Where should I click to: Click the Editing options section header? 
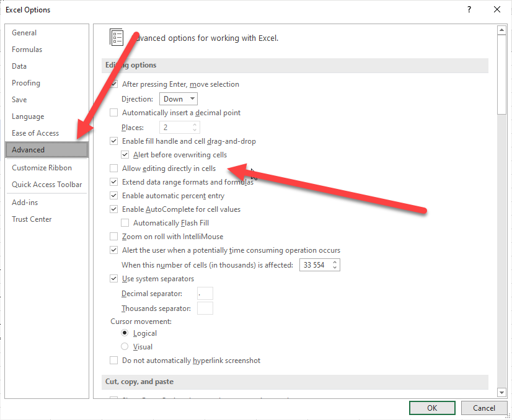coord(295,65)
